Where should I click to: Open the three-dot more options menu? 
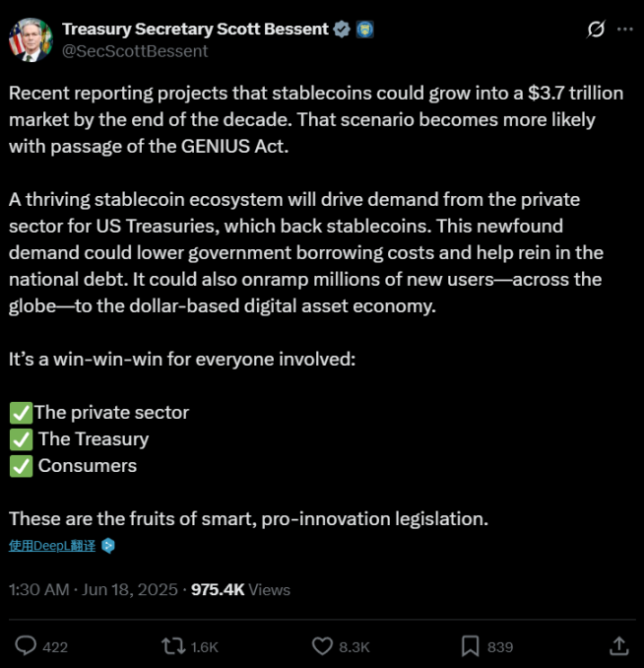624,30
